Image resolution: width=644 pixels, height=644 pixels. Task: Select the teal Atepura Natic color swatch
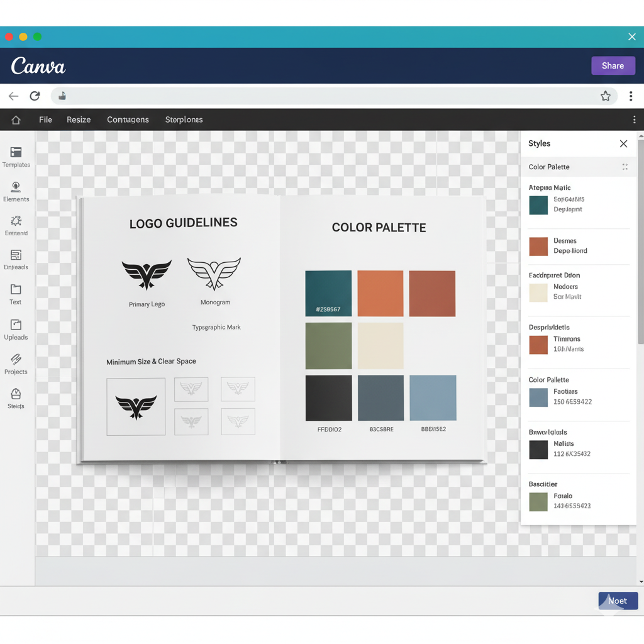coord(538,204)
